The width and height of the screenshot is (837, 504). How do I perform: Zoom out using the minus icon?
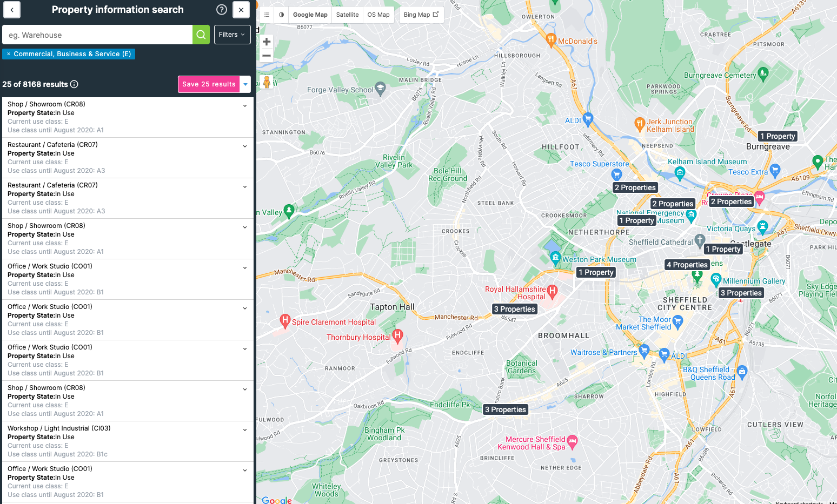[x=266, y=56]
